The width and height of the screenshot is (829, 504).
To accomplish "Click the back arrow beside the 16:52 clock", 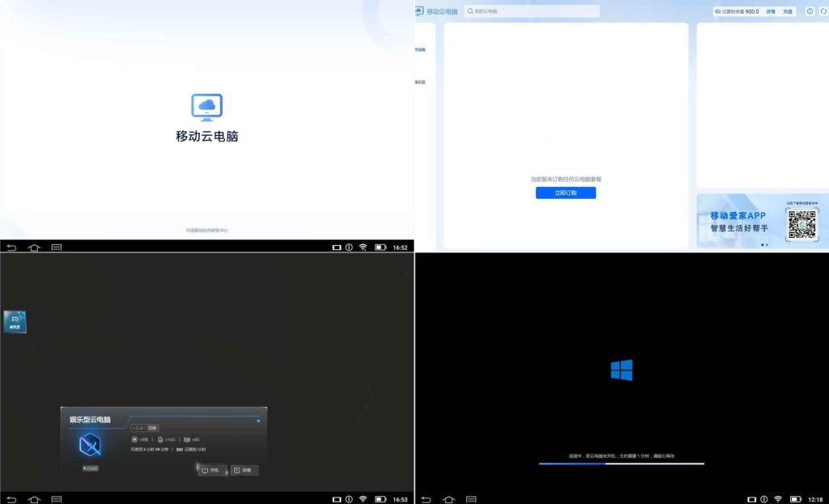I will coord(11,248).
